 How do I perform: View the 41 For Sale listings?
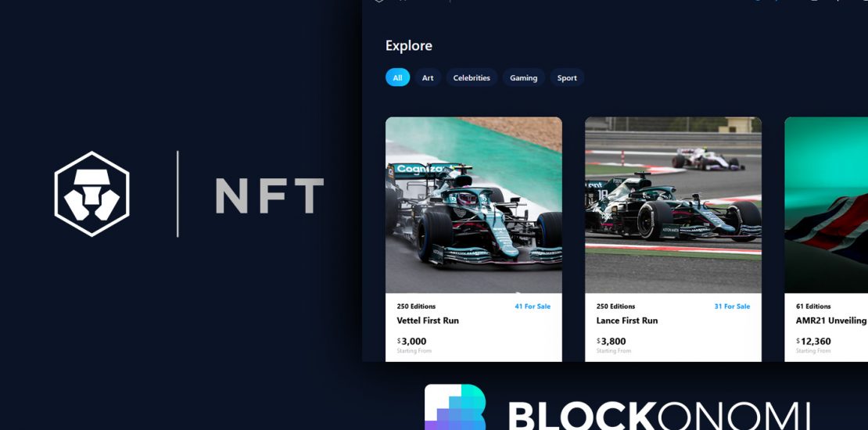pyautogui.click(x=533, y=306)
